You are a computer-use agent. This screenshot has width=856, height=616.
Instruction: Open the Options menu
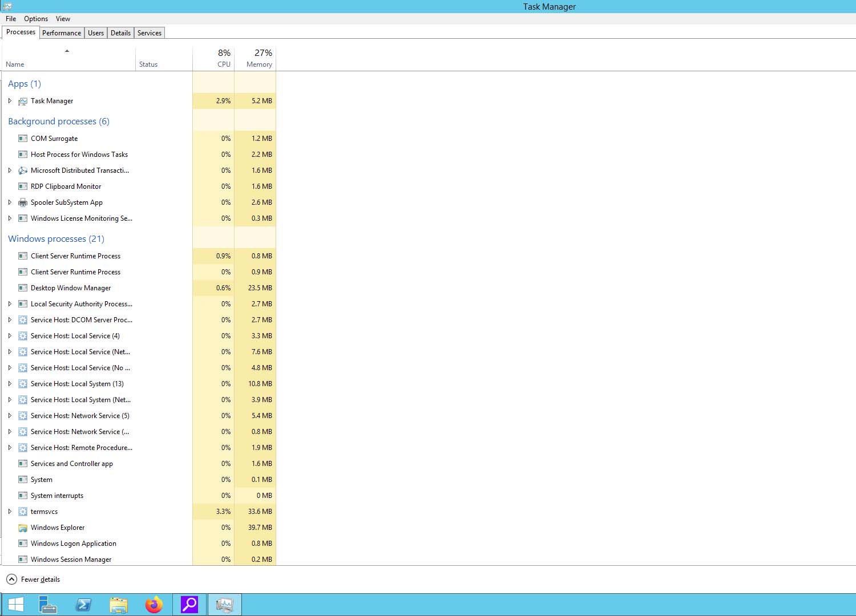[36, 19]
